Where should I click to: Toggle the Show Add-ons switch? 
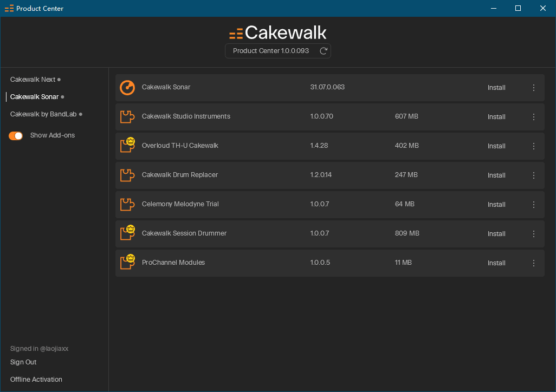16,136
